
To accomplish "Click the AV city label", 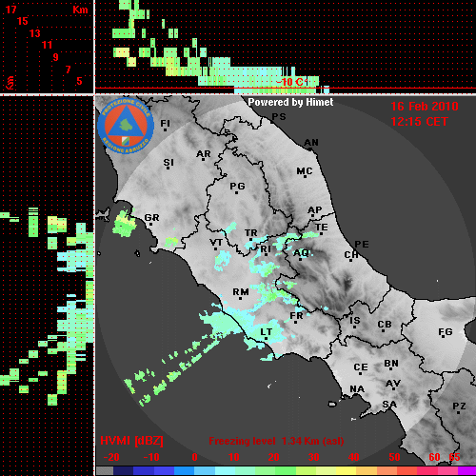I will (x=393, y=384).
